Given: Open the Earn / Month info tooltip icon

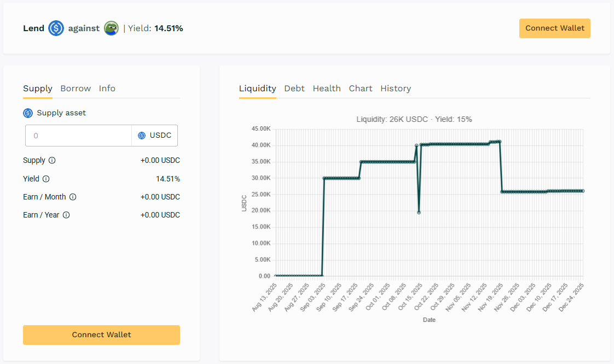Looking at the screenshot, I should [73, 197].
